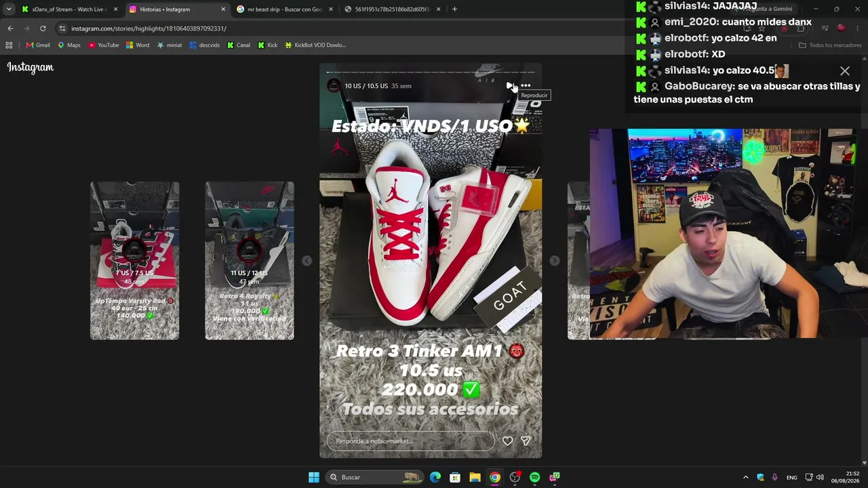Open the descvids bookmark
This screenshot has height=488, width=868.
(205, 45)
